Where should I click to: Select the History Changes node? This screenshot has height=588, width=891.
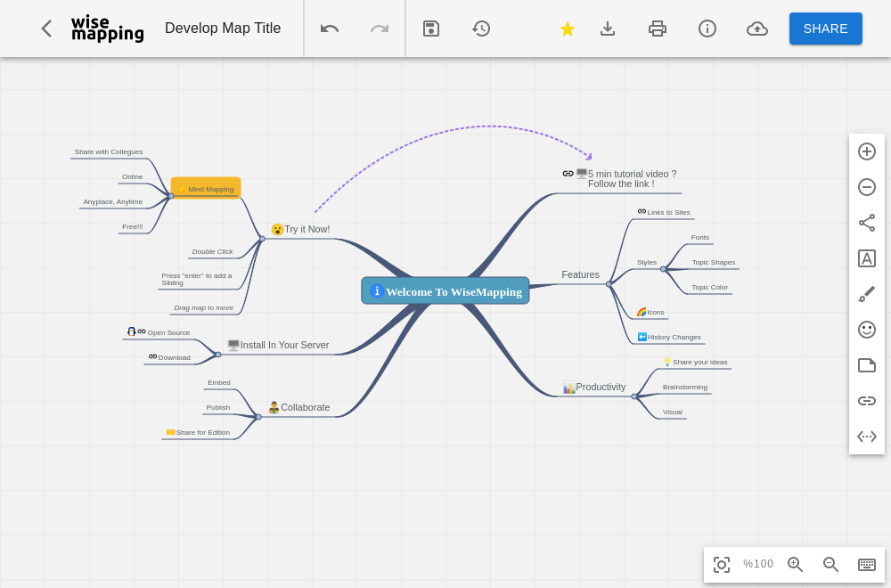pyautogui.click(x=669, y=337)
